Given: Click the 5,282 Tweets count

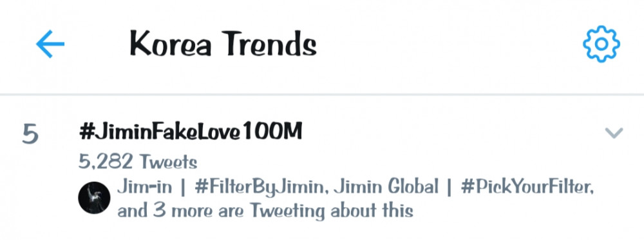Looking at the screenshot, I should 138,162.
